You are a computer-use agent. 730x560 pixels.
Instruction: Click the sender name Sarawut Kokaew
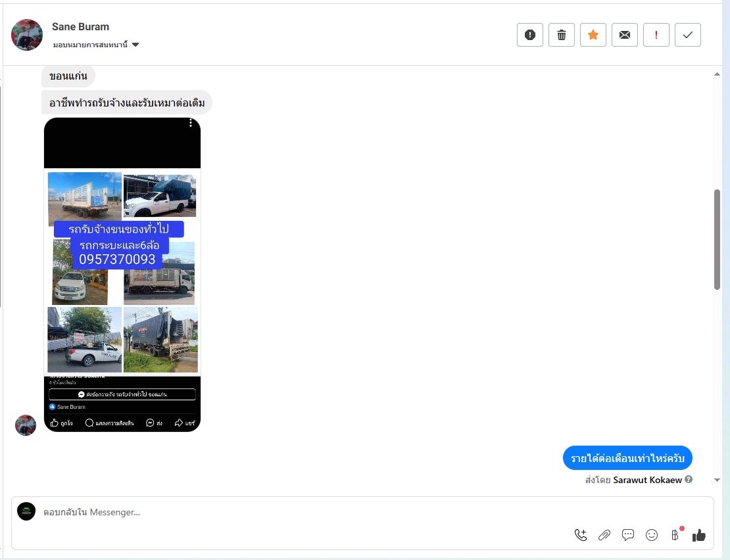(648, 480)
